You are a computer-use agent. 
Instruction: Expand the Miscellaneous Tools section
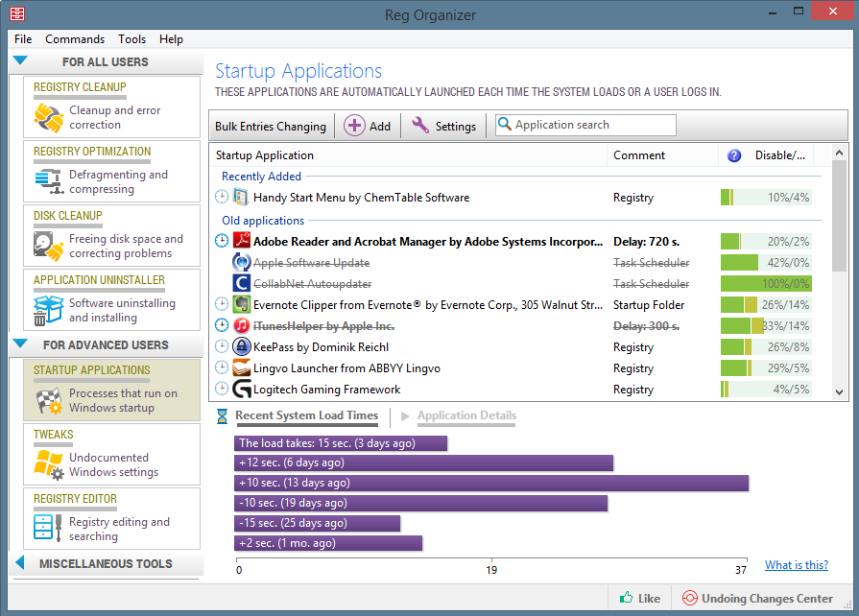20,563
